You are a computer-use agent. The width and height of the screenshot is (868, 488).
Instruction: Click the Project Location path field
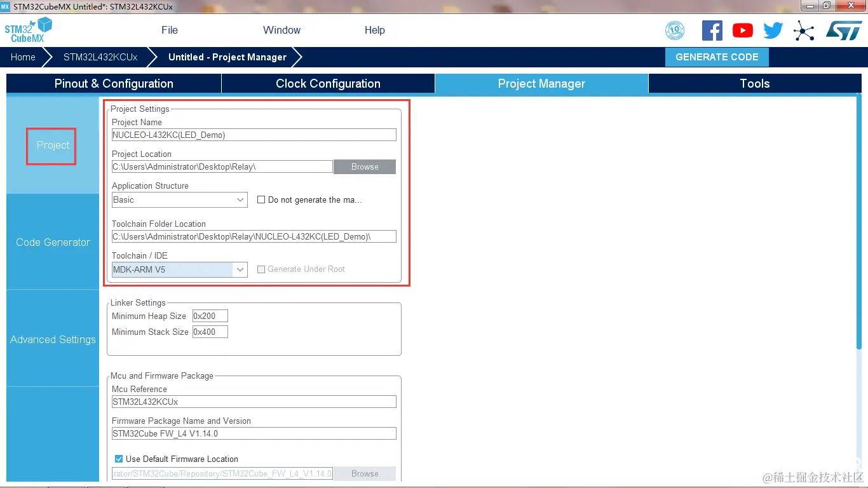coord(222,166)
